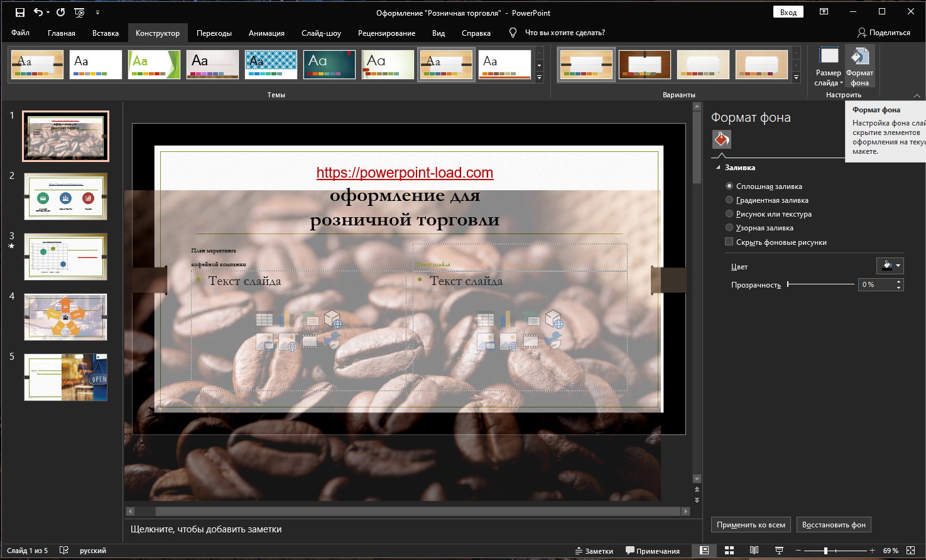This screenshot has width=926, height=560.
Task: Expand the themes gallery More arrow
Action: (539, 78)
